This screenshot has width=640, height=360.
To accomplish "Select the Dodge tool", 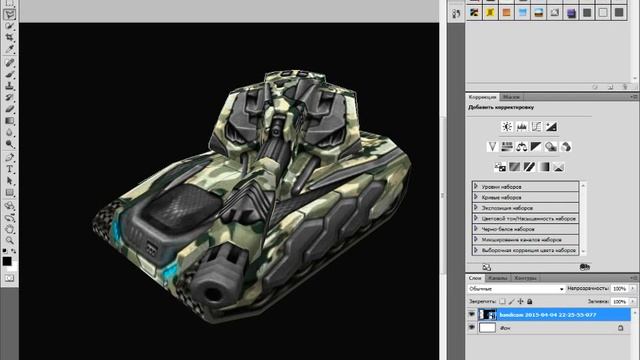I will point(9,144).
